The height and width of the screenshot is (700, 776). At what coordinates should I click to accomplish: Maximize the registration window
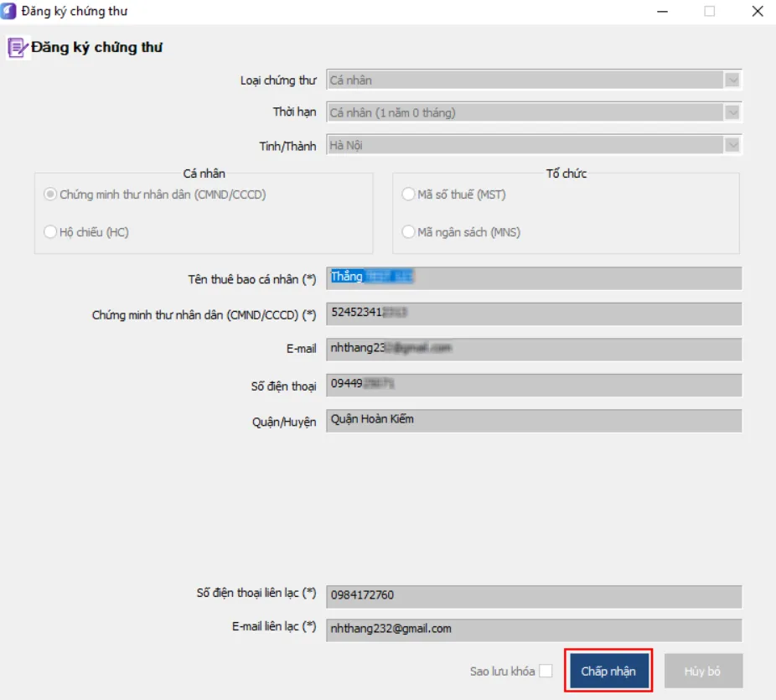point(709,12)
